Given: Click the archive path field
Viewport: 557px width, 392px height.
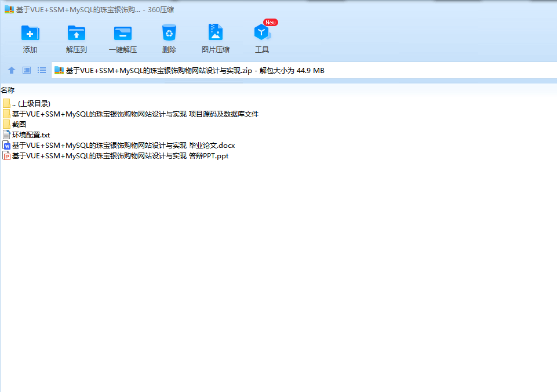Looking at the screenshot, I should [x=304, y=70].
